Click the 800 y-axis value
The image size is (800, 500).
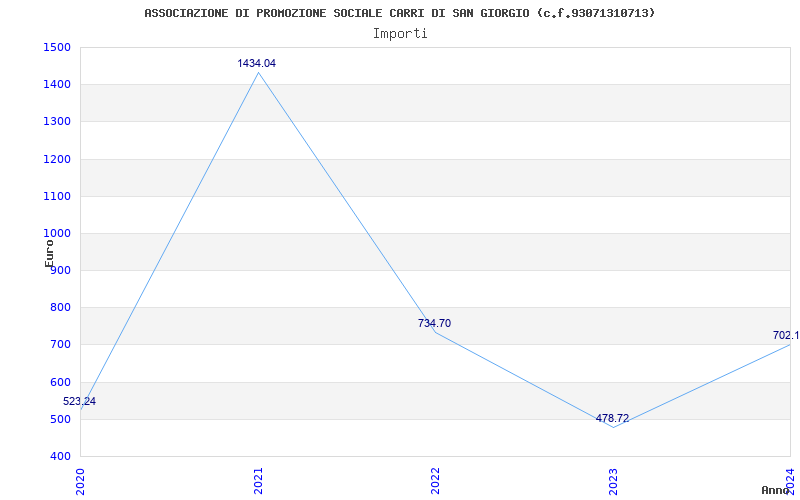point(60,308)
